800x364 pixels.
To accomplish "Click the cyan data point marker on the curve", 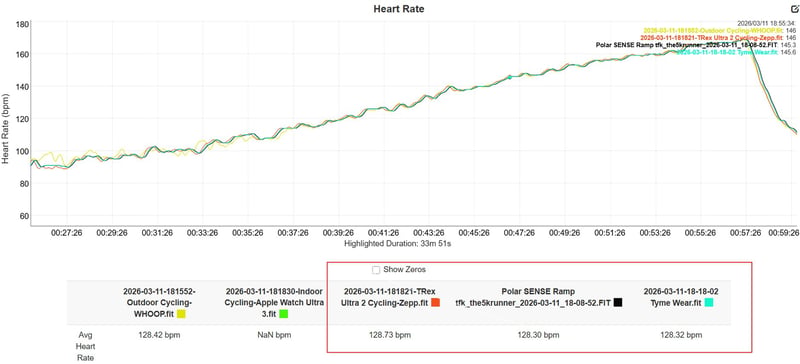I will [x=509, y=77].
